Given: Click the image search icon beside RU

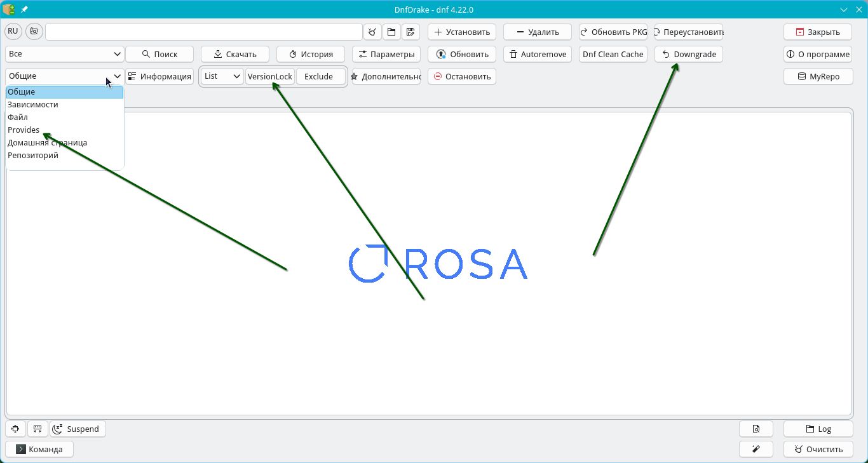Looking at the screenshot, I should [34, 31].
